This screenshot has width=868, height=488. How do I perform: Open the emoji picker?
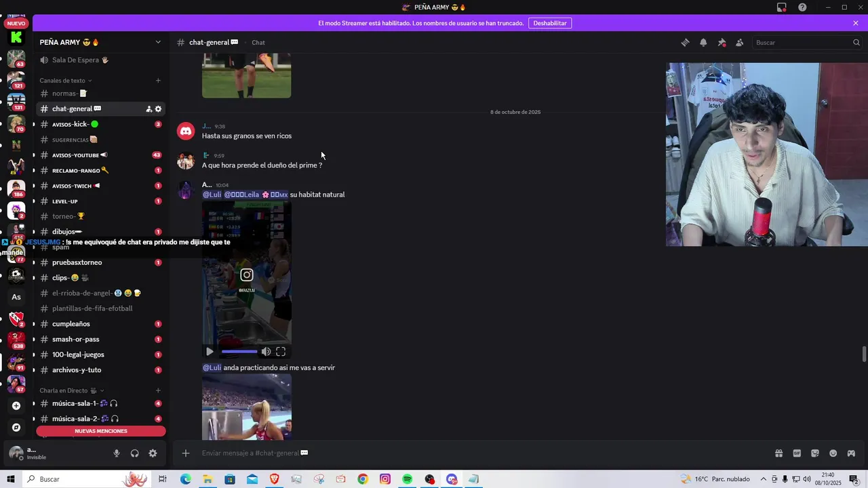click(833, 453)
